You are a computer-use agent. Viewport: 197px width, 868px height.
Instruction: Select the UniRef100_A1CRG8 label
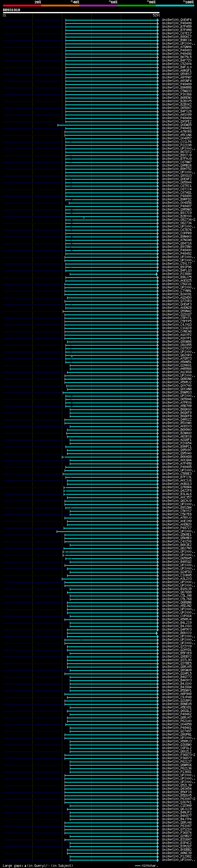point(176,372)
